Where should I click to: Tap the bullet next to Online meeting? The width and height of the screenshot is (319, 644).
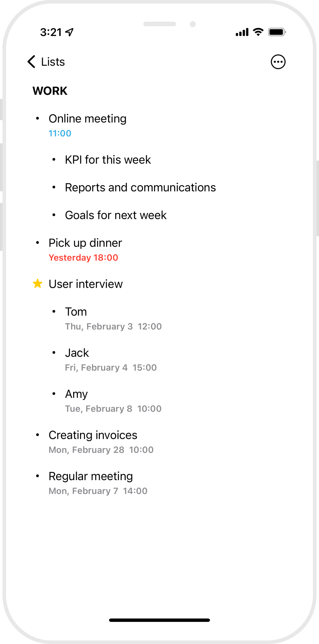[x=38, y=118]
